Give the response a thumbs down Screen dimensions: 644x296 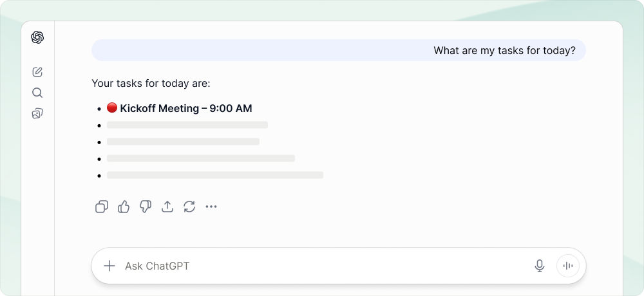[x=146, y=207]
